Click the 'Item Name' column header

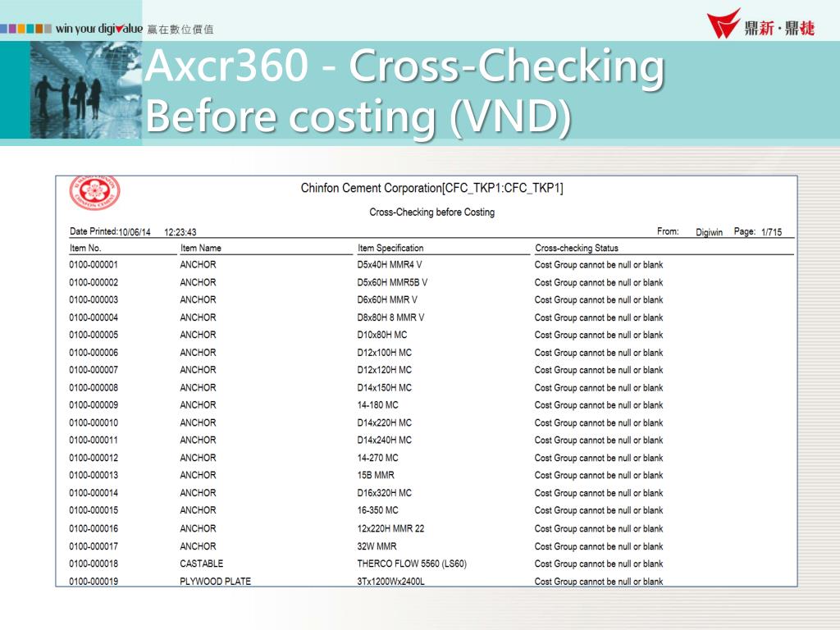pyautogui.click(x=200, y=248)
